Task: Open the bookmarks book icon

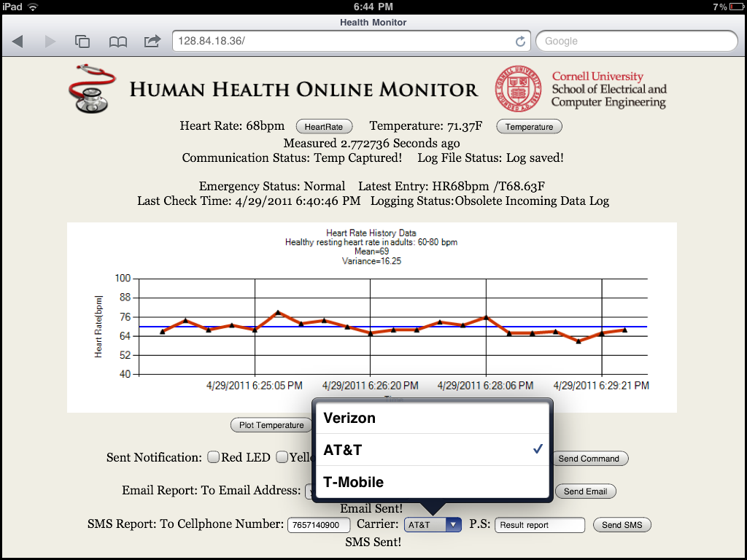Action: click(x=117, y=42)
